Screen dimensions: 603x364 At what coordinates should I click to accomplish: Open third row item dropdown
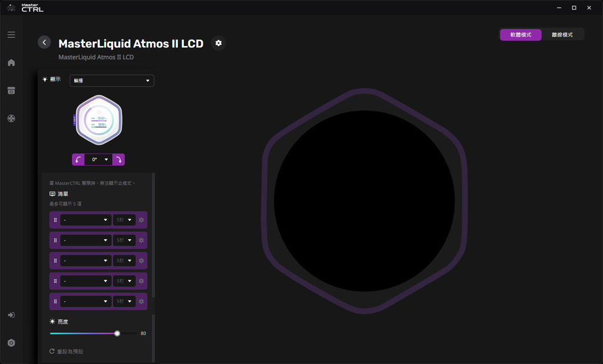coord(86,261)
